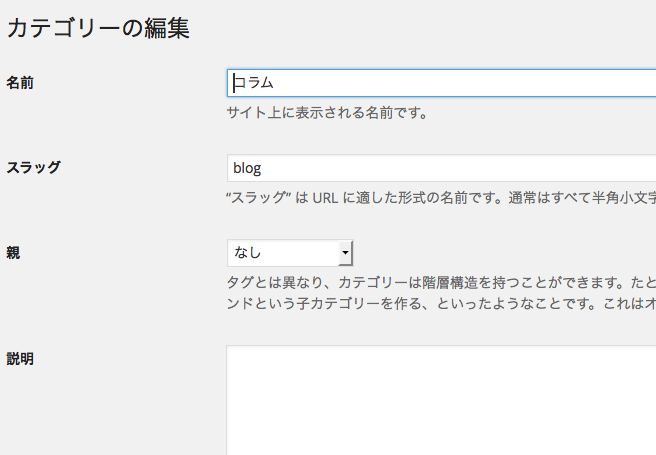Click the second help line starting with ンドという子カテゴリー
The width and height of the screenshot is (656, 455).
click(x=440, y=302)
